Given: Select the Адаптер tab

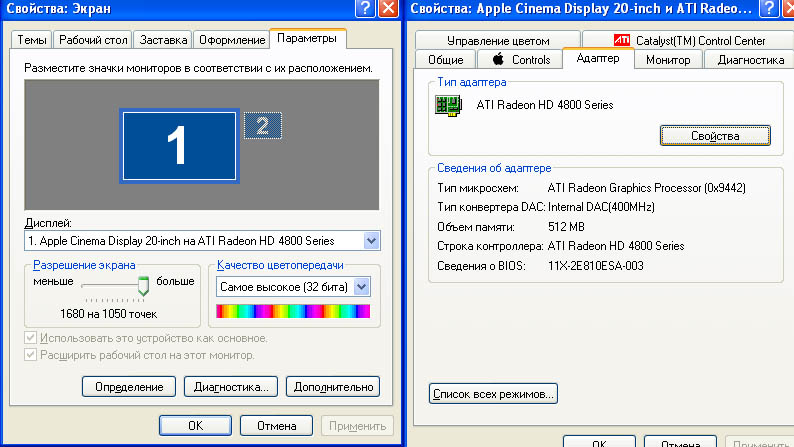Looking at the screenshot, I should pyautogui.click(x=598, y=58).
